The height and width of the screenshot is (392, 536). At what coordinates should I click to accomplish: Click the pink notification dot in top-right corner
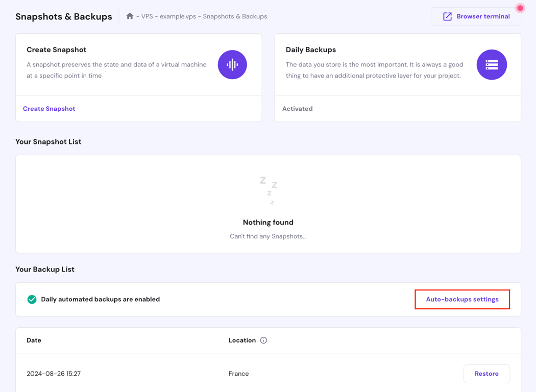[520, 8]
